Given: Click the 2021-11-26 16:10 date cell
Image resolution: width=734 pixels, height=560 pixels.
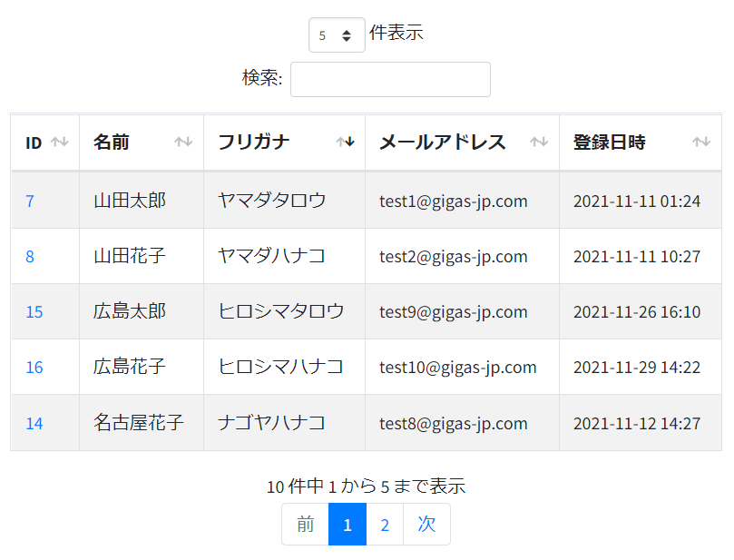Looking at the screenshot, I should [x=641, y=312].
